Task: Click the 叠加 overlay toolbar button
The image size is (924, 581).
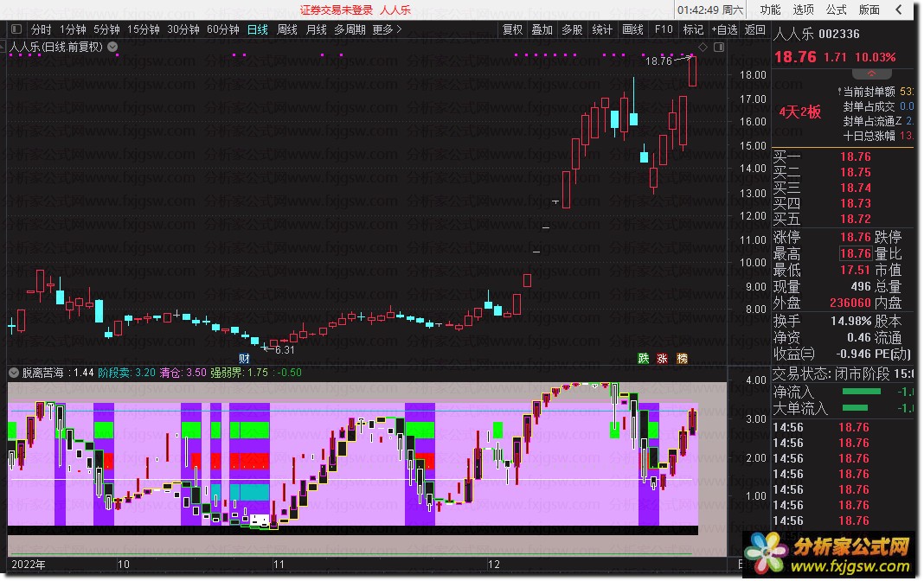Action: point(542,29)
